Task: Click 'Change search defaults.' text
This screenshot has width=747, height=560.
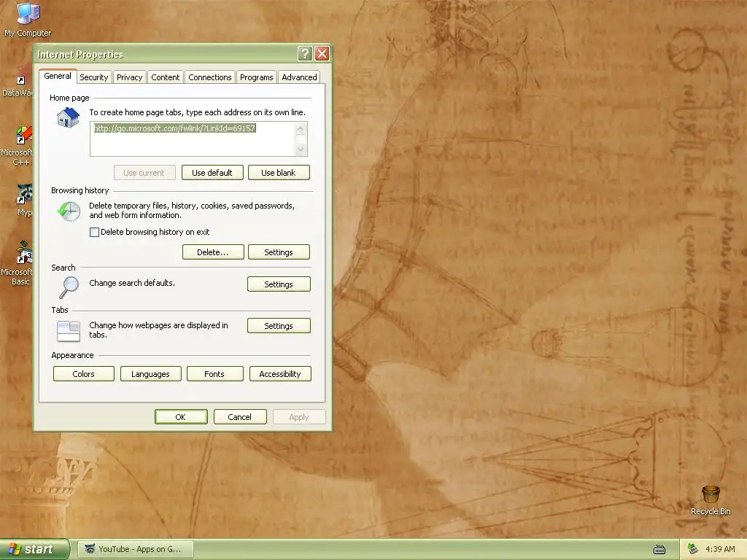Action: pos(132,283)
